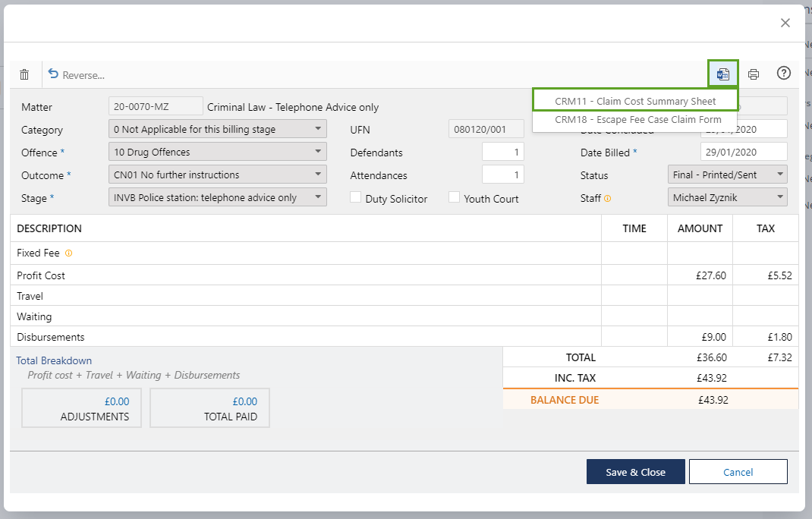Open the help question mark icon
This screenshot has width=812, height=519.
point(784,74)
